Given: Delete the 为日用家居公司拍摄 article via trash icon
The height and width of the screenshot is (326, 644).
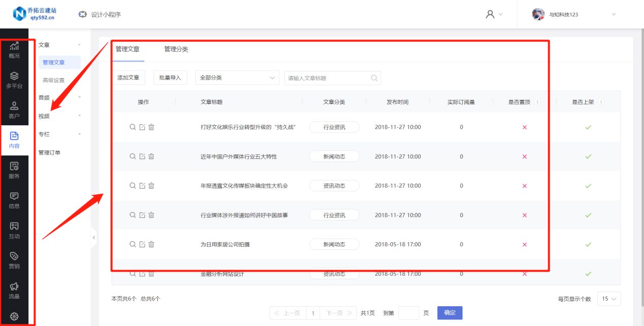Looking at the screenshot, I should pyautogui.click(x=151, y=244).
